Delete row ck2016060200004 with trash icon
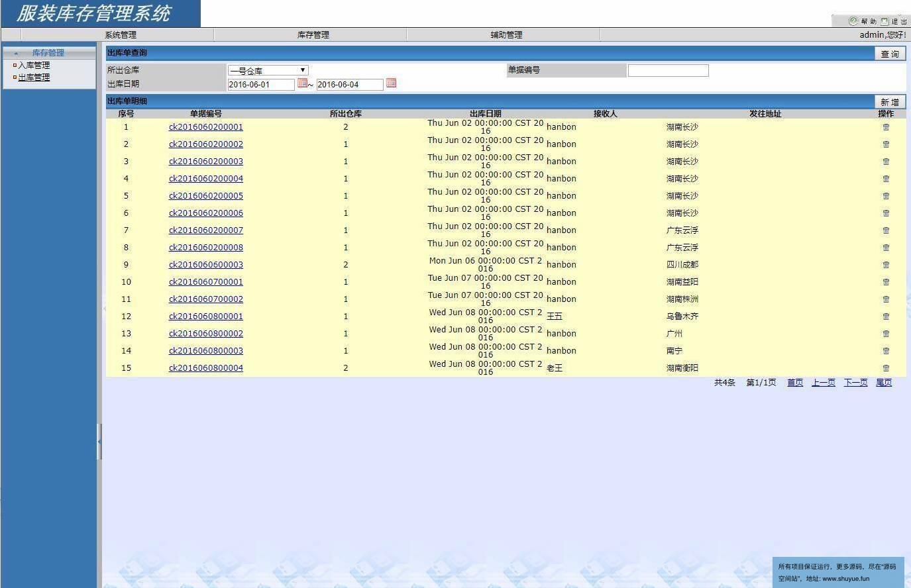Image resolution: width=911 pixels, height=588 pixels. [886, 179]
